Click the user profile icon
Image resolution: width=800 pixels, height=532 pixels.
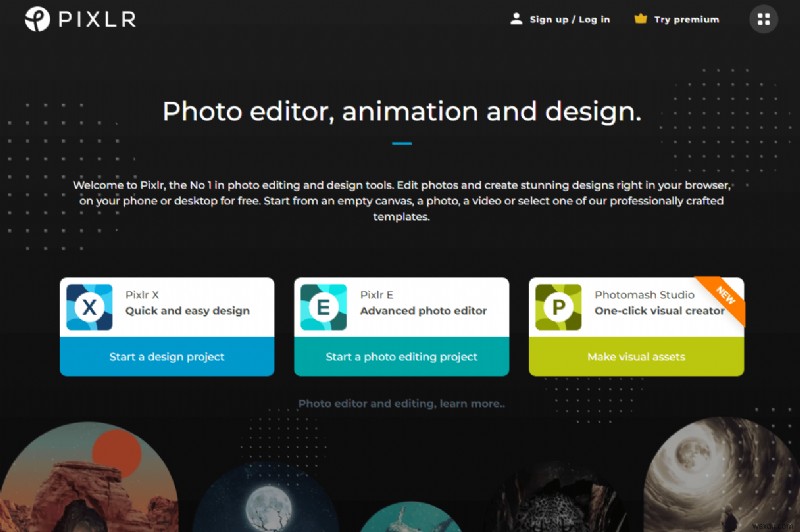pos(516,19)
